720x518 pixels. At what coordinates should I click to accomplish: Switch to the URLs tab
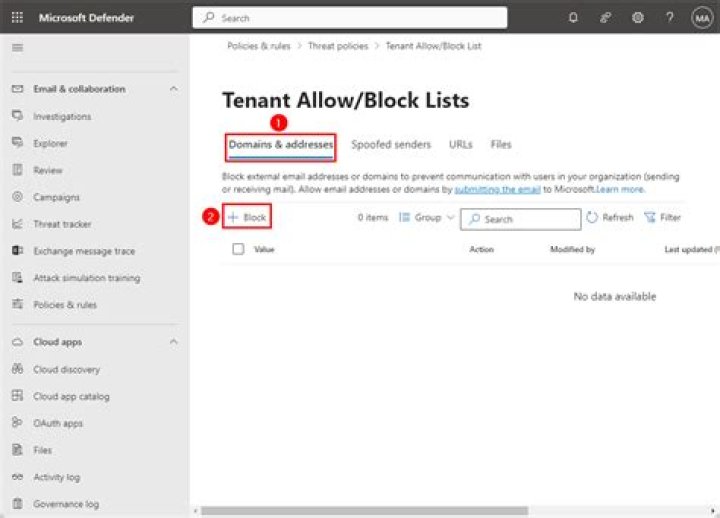[461, 145]
